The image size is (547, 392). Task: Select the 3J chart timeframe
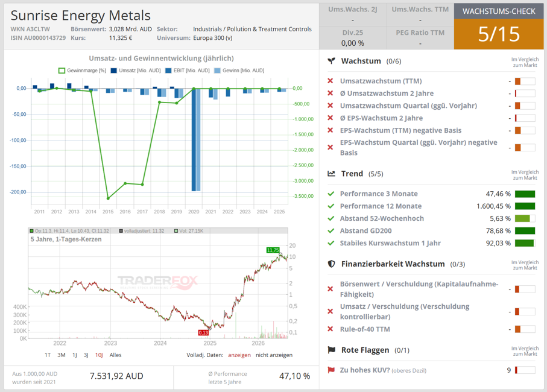pyautogui.click(x=86, y=355)
